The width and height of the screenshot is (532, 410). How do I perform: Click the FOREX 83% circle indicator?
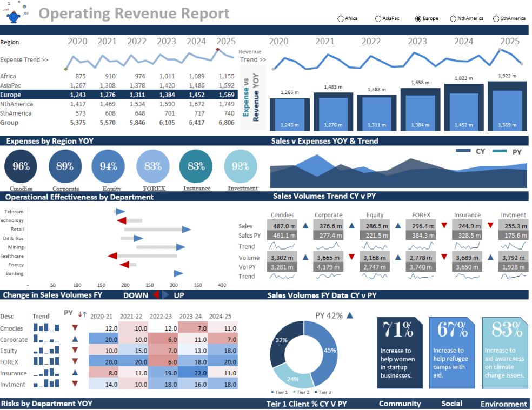point(153,166)
